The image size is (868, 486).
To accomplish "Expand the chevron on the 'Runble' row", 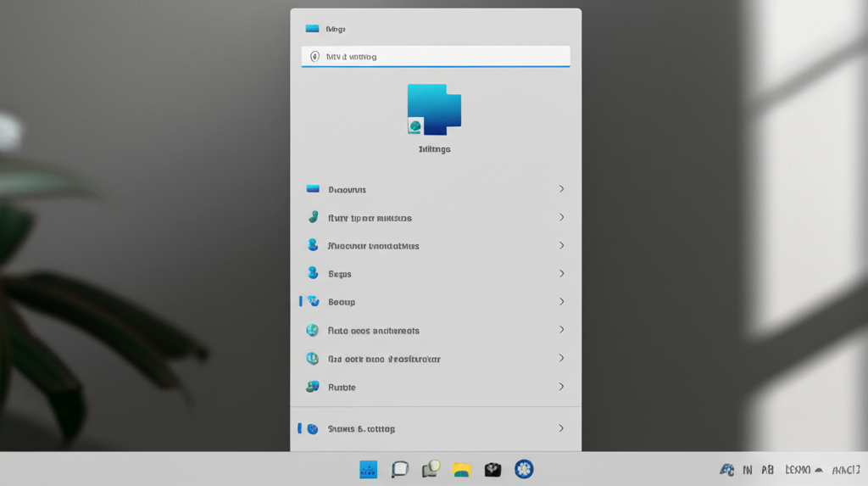I will [x=561, y=387].
